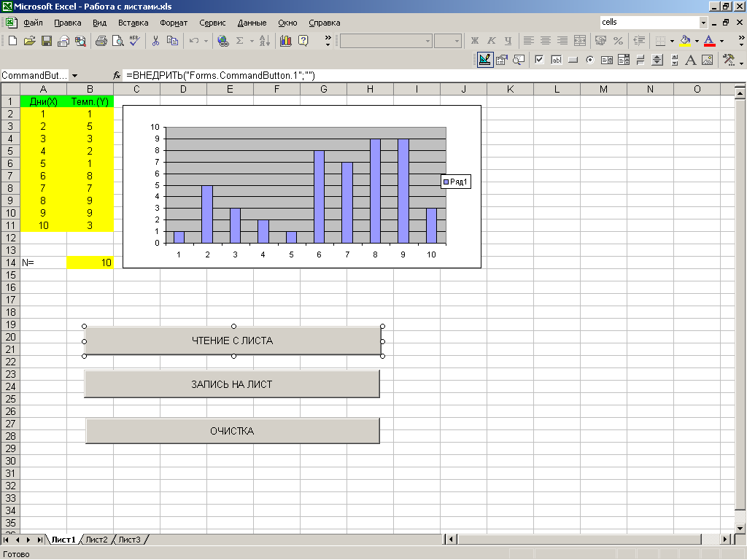Open Borders dropdown arrow
747x560 pixels.
(x=672, y=41)
